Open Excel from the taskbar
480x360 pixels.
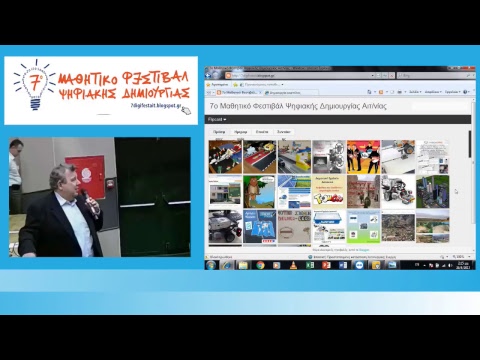(x=310, y=265)
